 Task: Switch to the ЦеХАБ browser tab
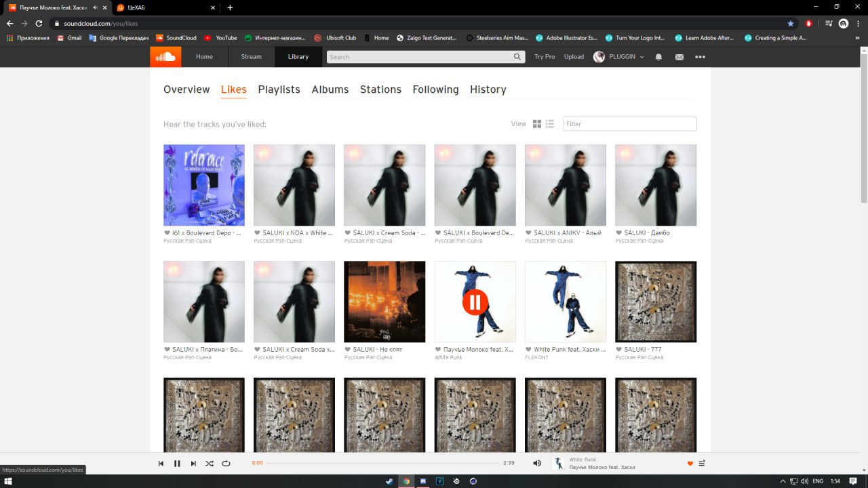[165, 7]
